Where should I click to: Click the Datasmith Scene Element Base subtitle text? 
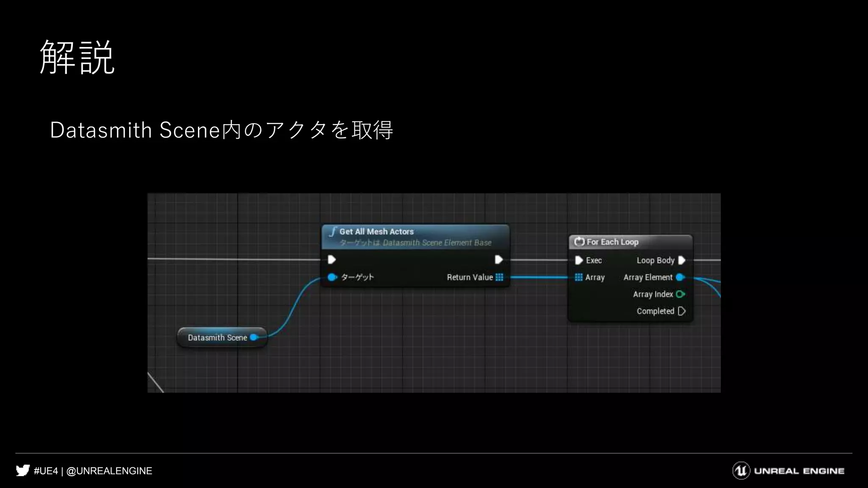[x=437, y=243]
